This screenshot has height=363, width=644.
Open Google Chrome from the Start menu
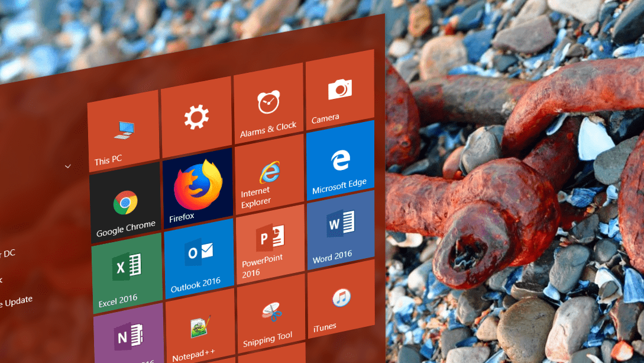(x=125, y=201)
